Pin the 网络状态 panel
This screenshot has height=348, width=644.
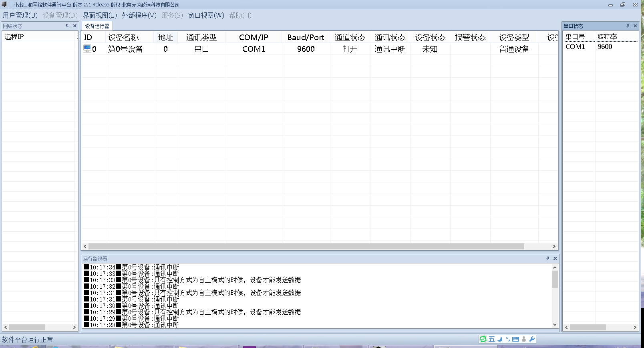click(x=67, y=26)
